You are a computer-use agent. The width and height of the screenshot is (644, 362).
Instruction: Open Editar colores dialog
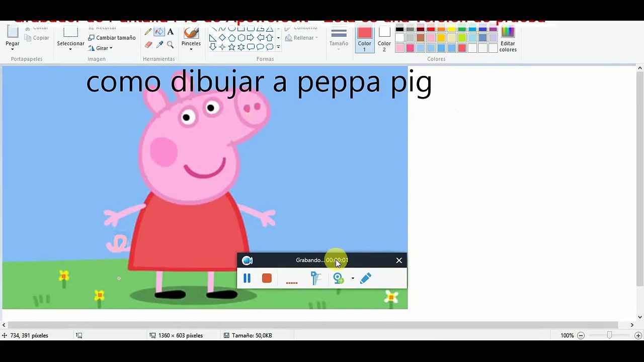tap(508, 39)
